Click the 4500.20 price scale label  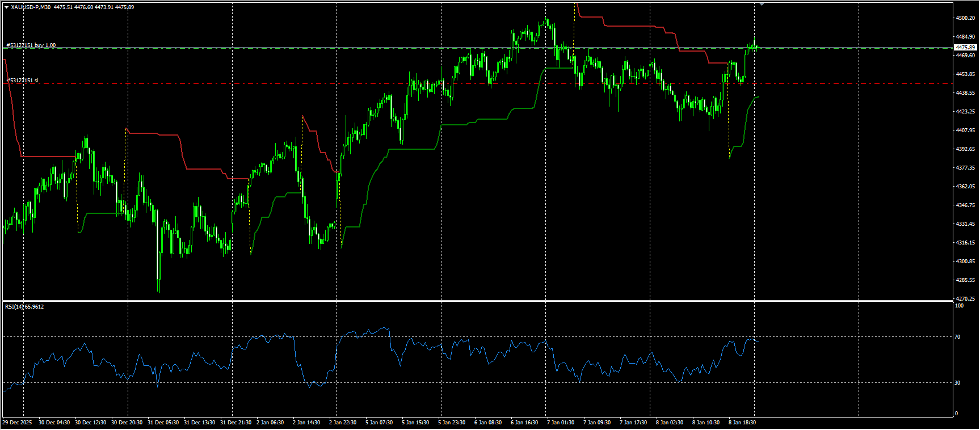965,18
